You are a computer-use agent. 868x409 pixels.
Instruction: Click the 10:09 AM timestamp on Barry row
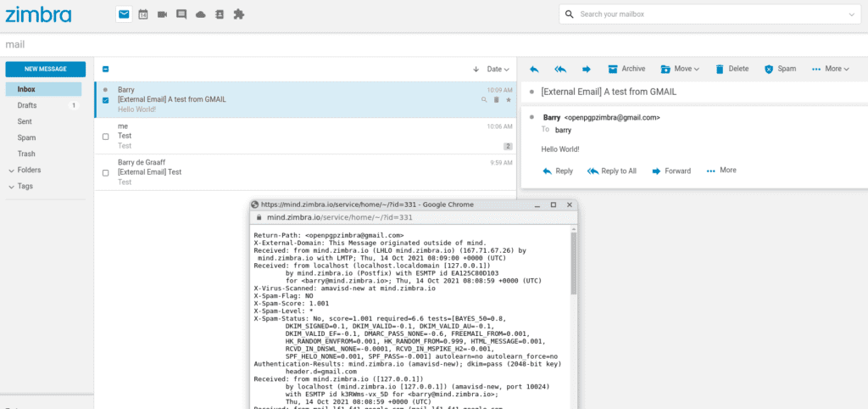point(500,90)
